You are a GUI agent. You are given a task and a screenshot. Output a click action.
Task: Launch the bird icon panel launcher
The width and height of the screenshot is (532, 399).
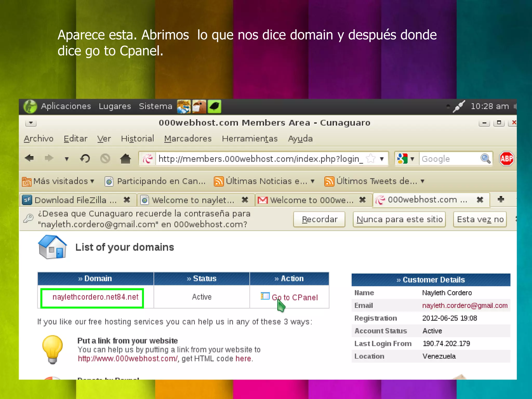click(x=199, y=107)
